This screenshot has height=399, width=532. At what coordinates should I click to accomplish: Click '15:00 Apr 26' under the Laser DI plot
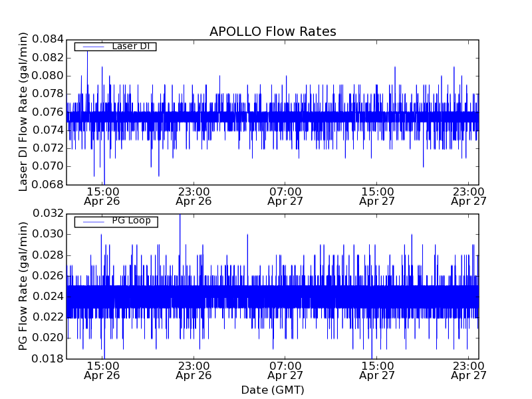coord(102,196)
